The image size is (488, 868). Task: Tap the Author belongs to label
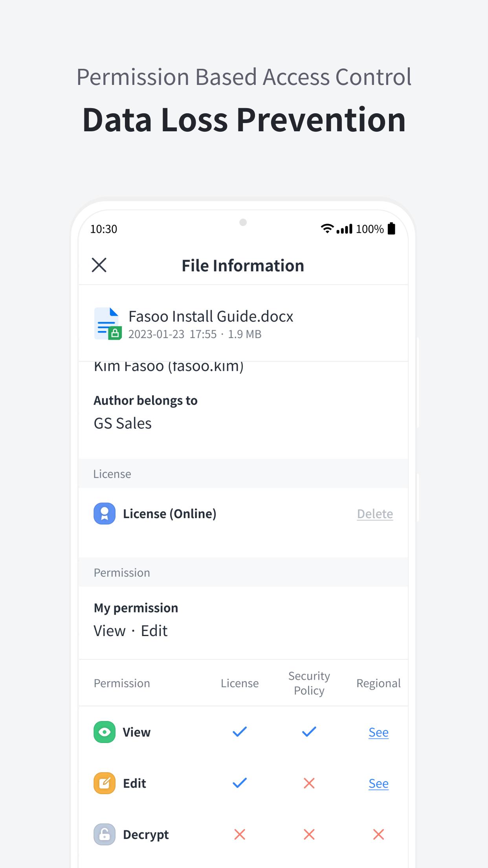pos(146,401)
